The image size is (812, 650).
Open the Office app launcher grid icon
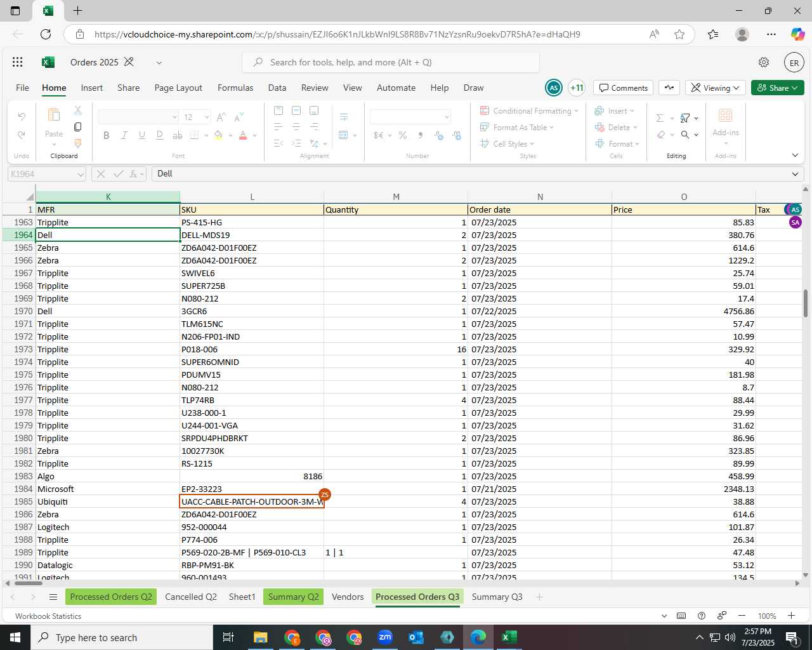click(18, 62)
